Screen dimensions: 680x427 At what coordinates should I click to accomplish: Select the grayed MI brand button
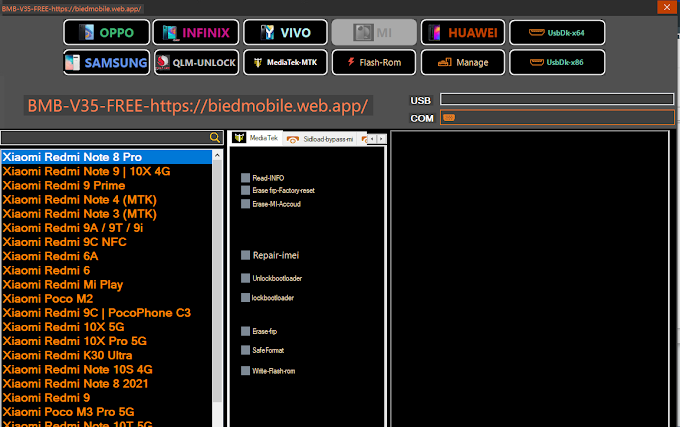[374, 33]
